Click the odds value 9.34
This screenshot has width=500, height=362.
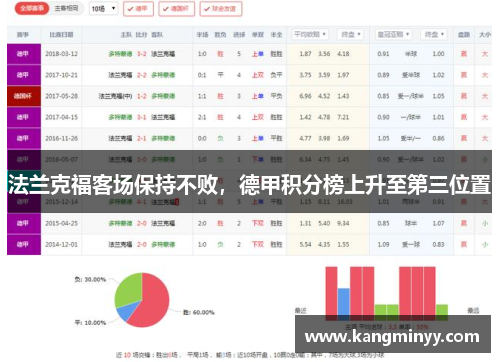pos(343,223)
